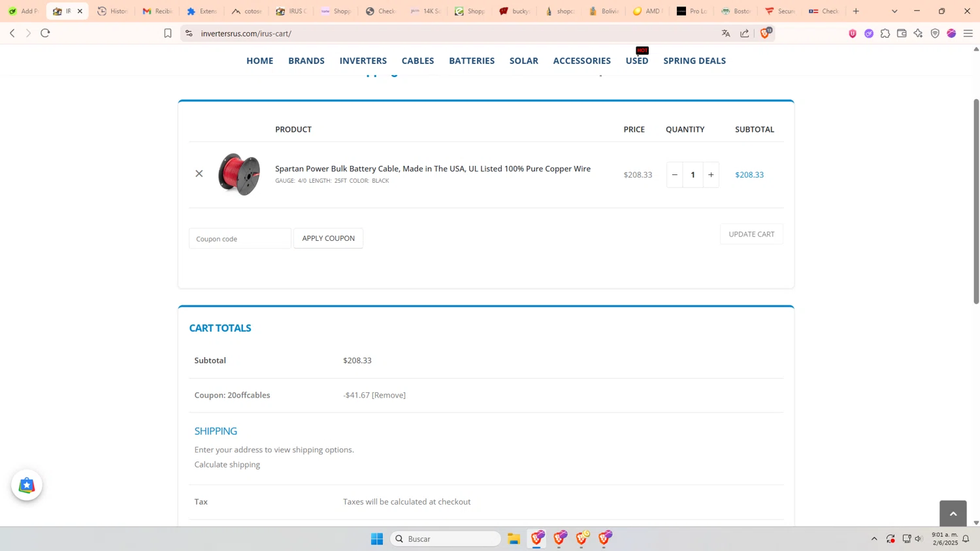Image resolution: width=980 pixels, height=551 pixels.
Task: Click the translate page icon
Action: [726, 33]
